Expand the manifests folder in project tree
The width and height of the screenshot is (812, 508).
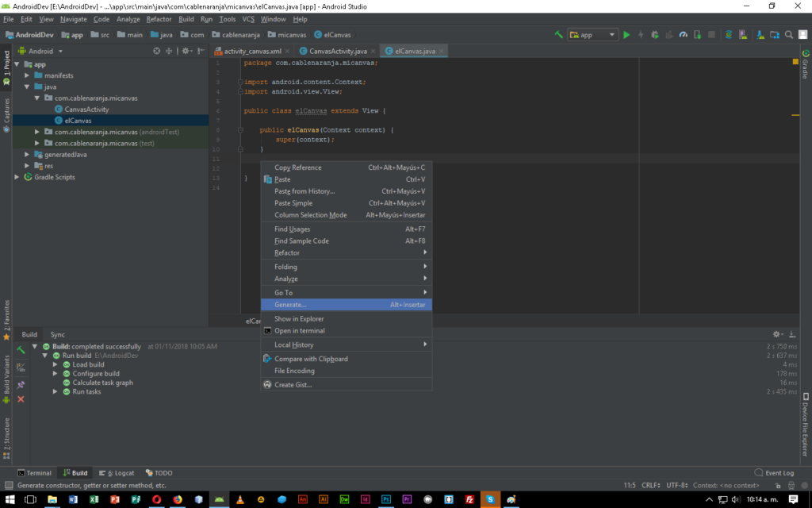coord(27,75)
